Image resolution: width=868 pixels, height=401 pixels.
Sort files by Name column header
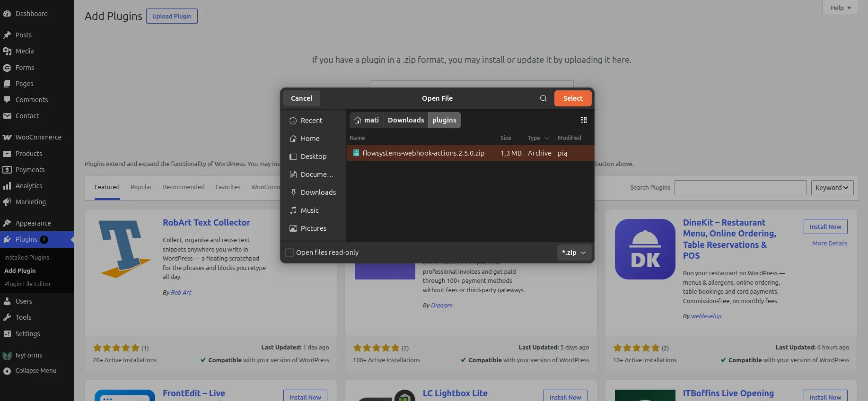pyautogui.click(x=357, y=138)
